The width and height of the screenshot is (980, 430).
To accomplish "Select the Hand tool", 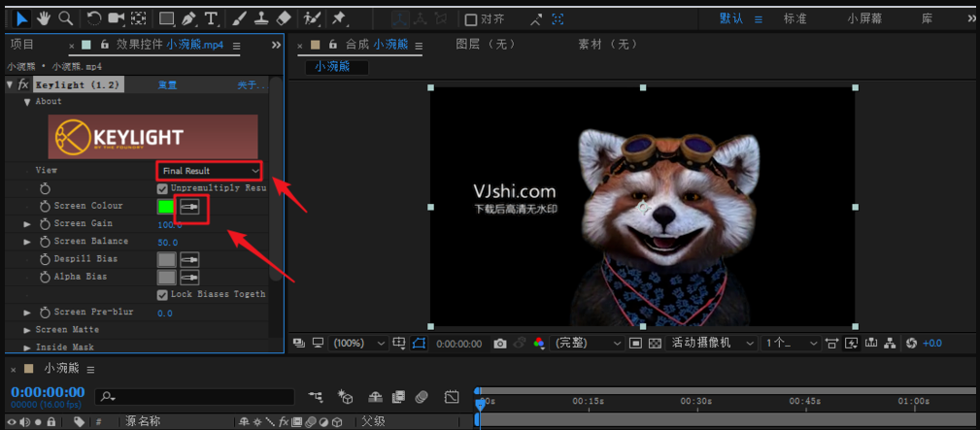I will click(x=43, y=18).
